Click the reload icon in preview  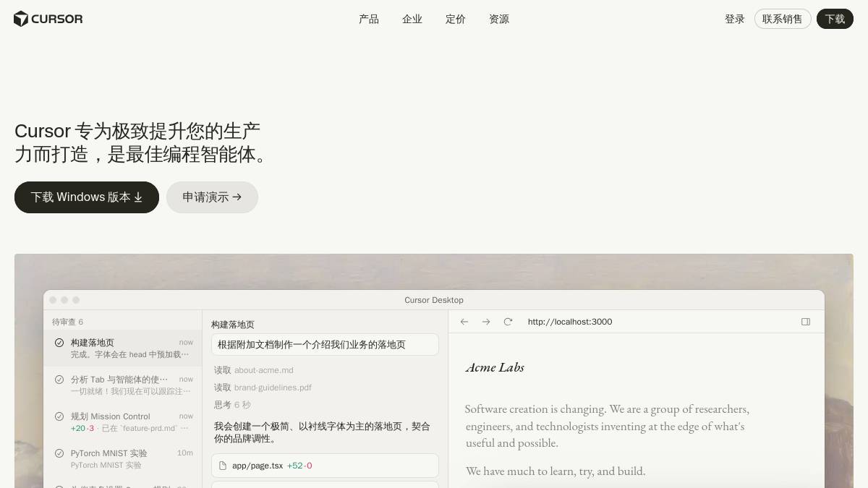508,322
